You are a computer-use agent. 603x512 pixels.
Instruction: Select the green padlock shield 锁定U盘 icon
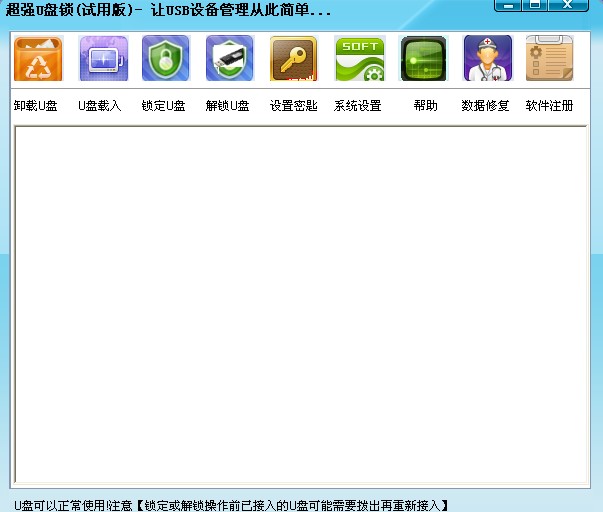click(166, 58)
